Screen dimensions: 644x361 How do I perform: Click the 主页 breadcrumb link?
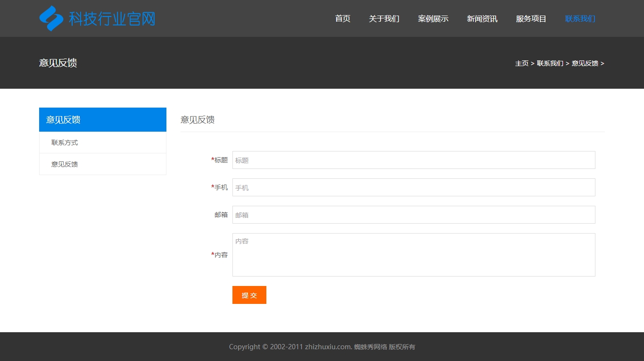521,63
